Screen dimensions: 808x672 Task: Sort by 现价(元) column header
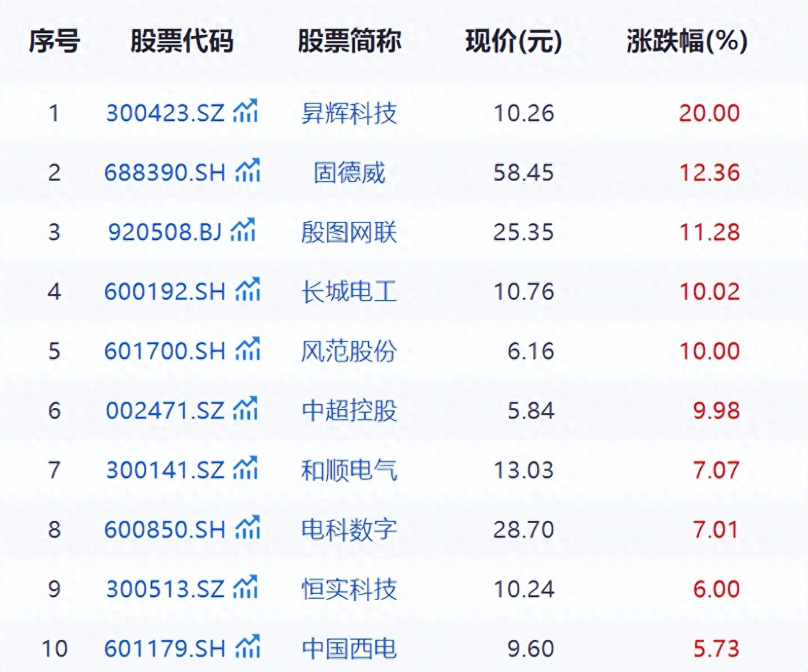click(x=514, y=41)
